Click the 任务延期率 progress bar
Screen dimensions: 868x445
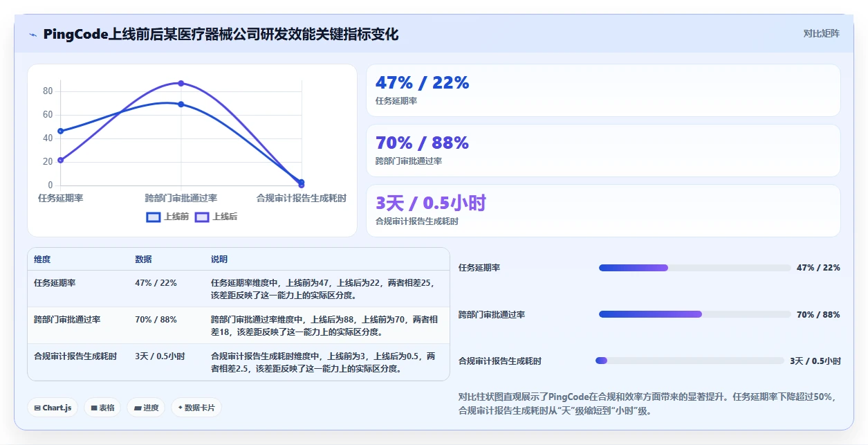pos(694,268)
